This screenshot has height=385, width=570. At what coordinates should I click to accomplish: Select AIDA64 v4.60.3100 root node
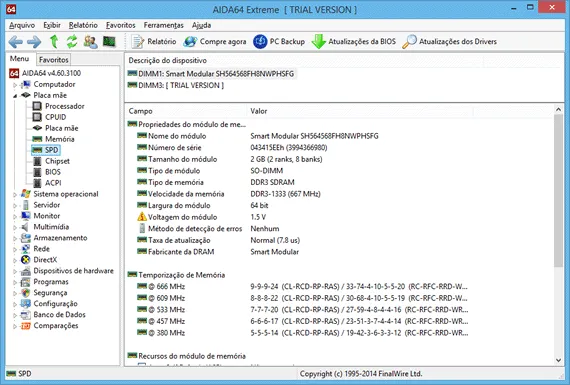(45, 73)
